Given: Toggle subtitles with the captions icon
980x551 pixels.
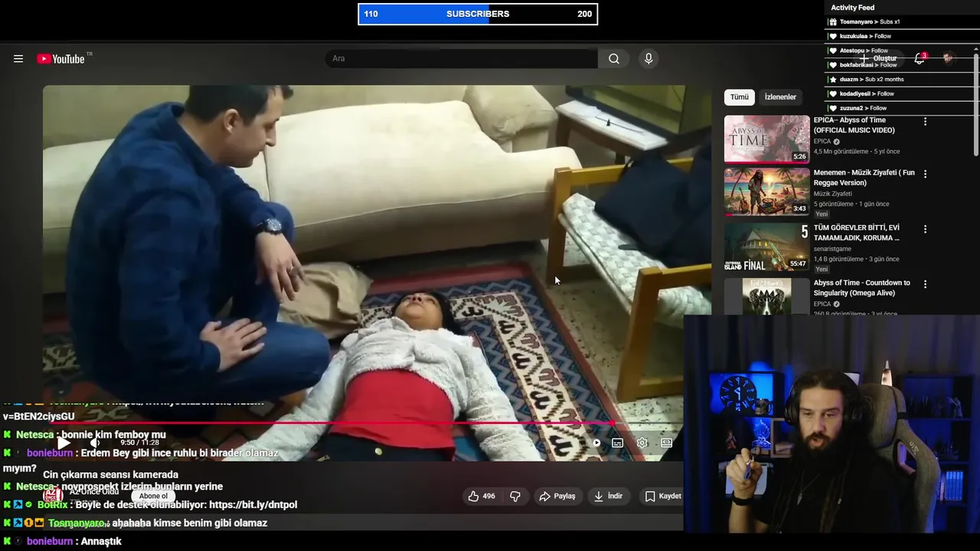Looking at the screenshot, I should [618, 443].
